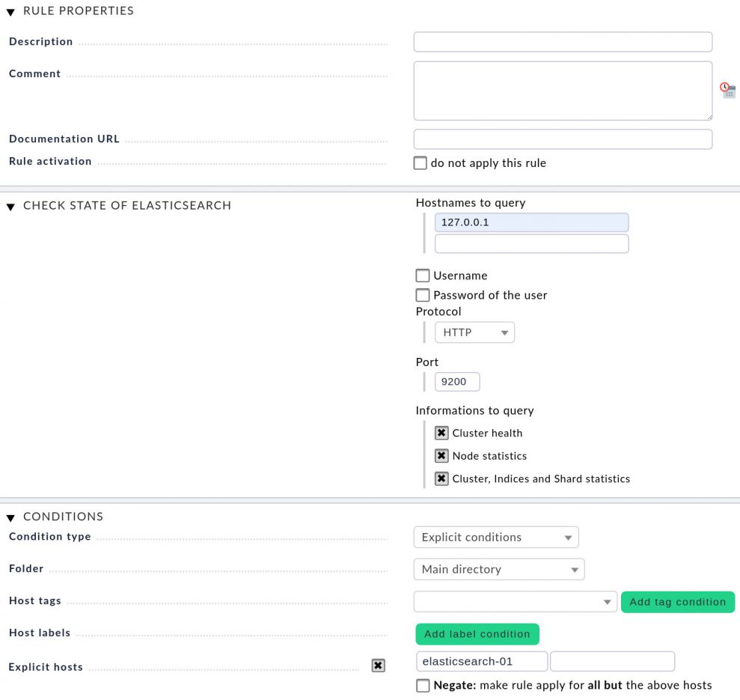Enable the Negate hosts checkbox

423,685
